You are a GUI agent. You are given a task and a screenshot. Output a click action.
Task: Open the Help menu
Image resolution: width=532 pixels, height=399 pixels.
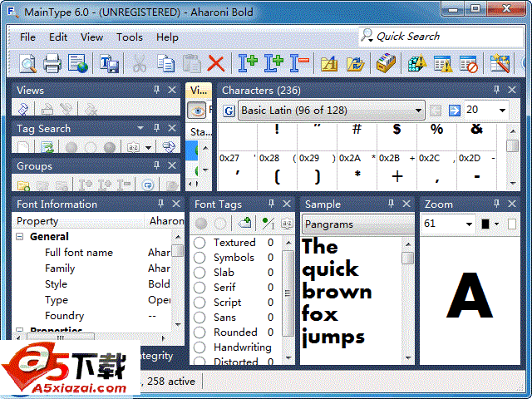coord(167,37)
